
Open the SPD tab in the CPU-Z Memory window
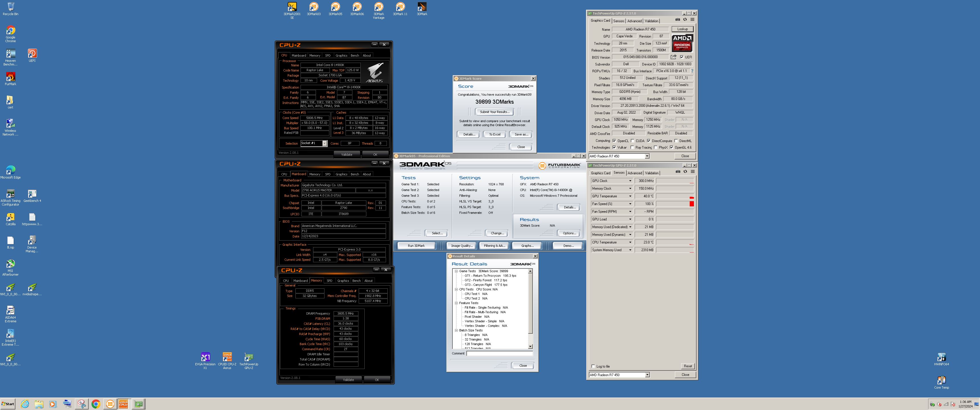(x=329, y=281)
